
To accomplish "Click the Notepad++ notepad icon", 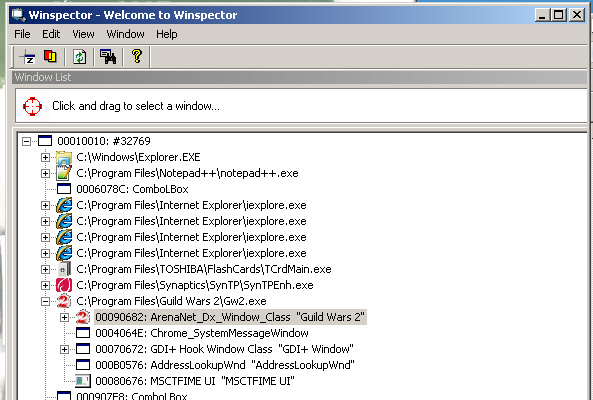I will coord(63,173).
